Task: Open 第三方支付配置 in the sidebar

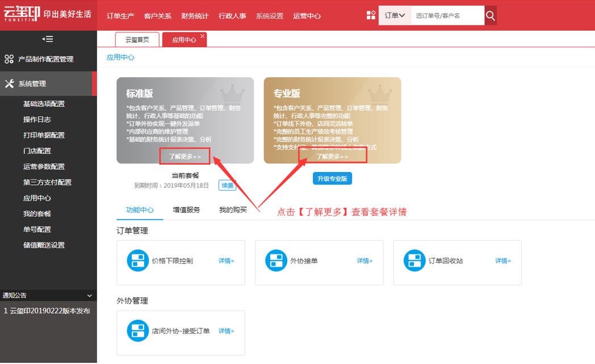Action: coord(47,182)
